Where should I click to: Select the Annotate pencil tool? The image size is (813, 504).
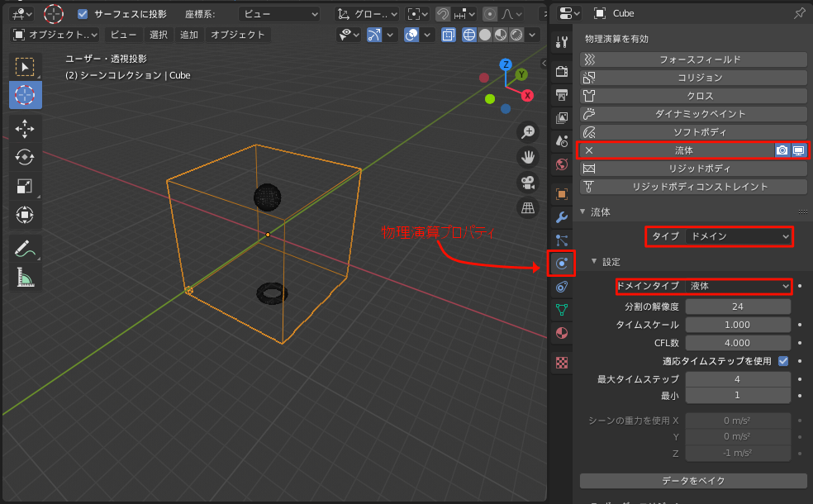(x=25, y=249)
